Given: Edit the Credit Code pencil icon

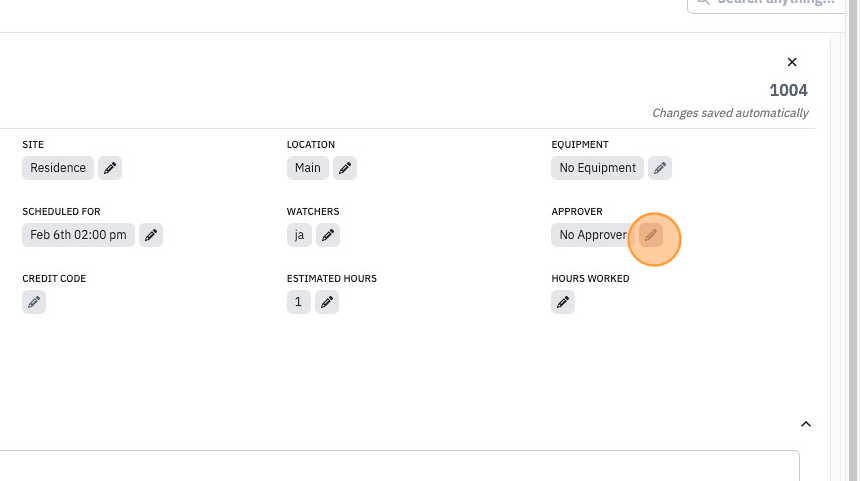Looking at the screenshot, I should [34, 302].
